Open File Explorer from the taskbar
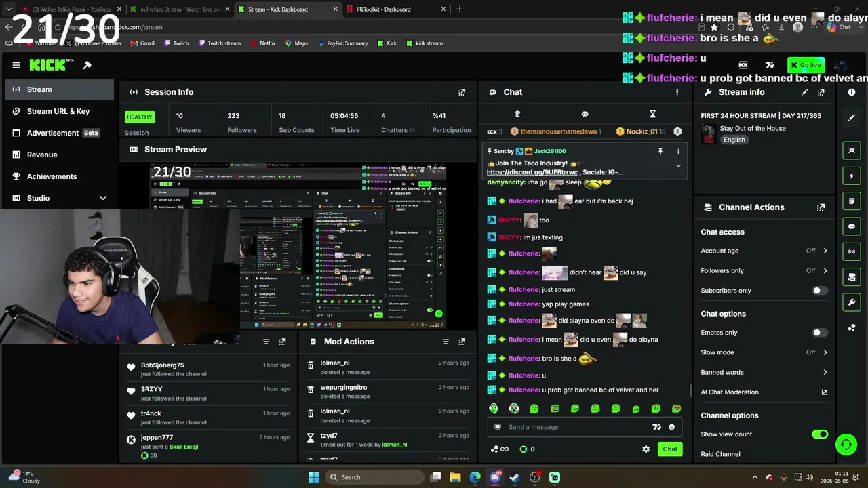The image size is (868, 488). point(455,477)
